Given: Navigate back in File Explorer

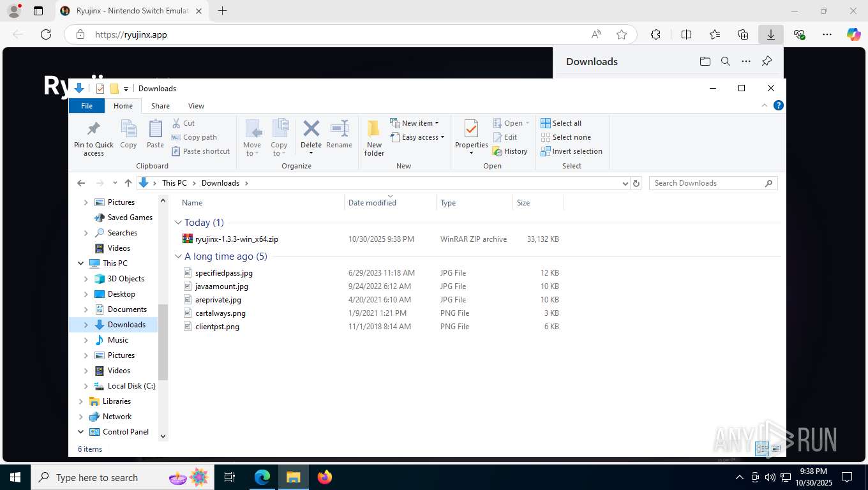Looking at the screenshot, I should tap(81, 183).
